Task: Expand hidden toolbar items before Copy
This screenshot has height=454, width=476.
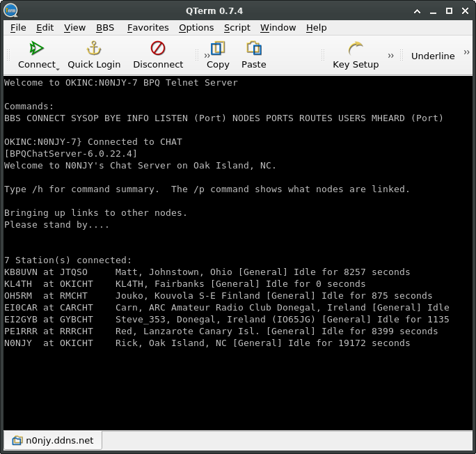Action: pyautogui.click(x=207, y=56)
